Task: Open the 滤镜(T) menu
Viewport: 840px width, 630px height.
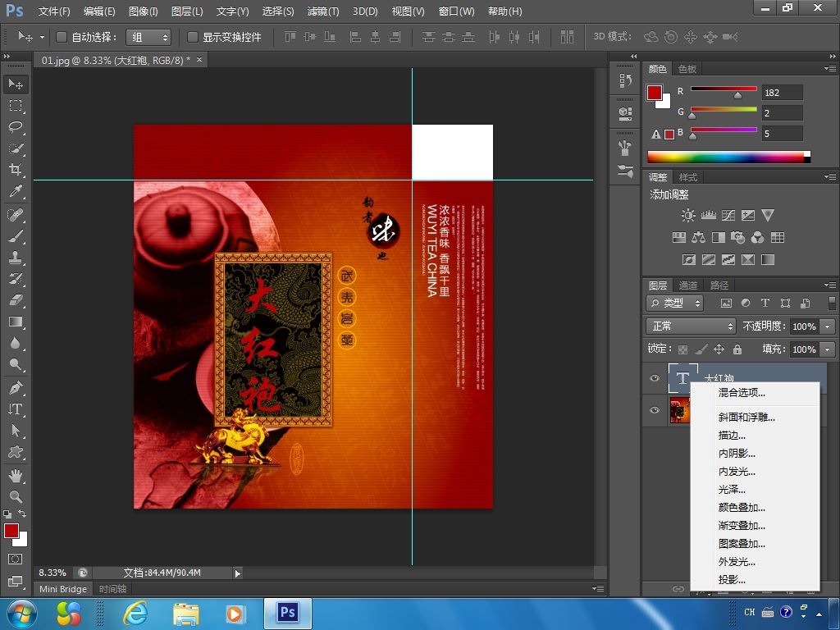Action: coord(323,11)
